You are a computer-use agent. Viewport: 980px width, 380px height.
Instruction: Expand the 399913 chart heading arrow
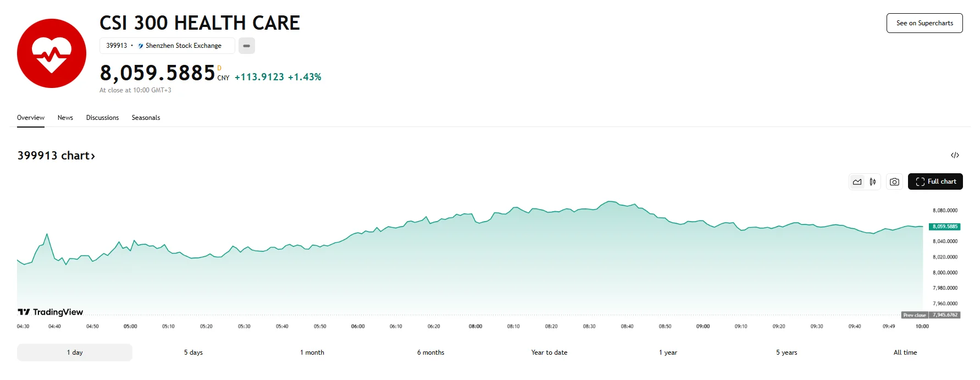tap(93, 156)
